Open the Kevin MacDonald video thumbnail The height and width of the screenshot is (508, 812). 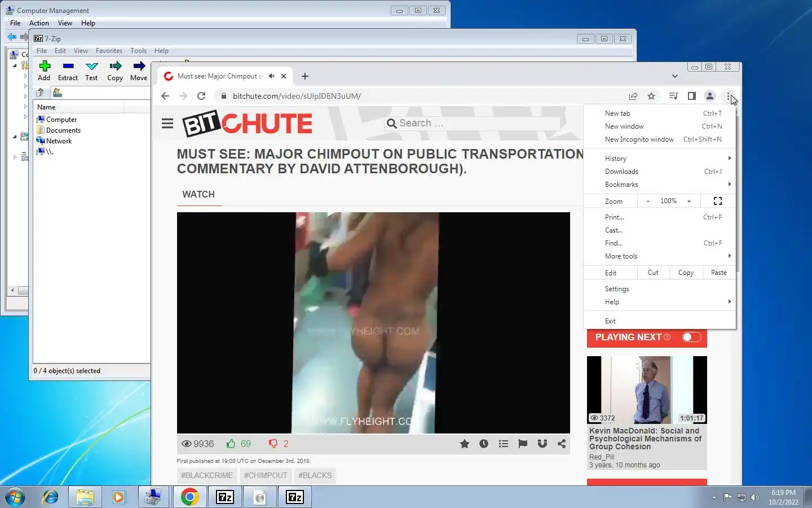click(647, 390)
